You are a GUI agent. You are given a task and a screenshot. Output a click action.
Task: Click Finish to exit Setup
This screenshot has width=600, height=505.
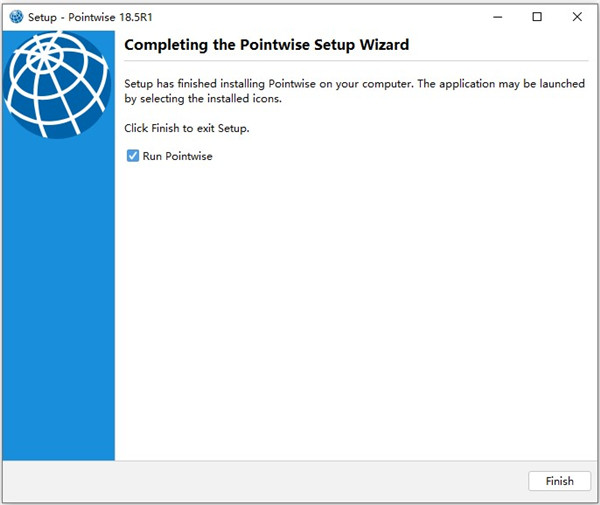(x=559, y=481)
